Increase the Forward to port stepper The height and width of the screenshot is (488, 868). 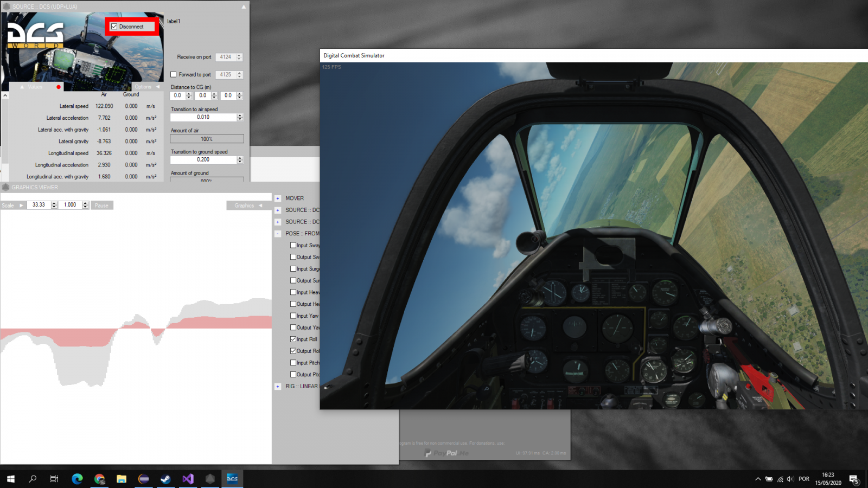click(239, 73)
